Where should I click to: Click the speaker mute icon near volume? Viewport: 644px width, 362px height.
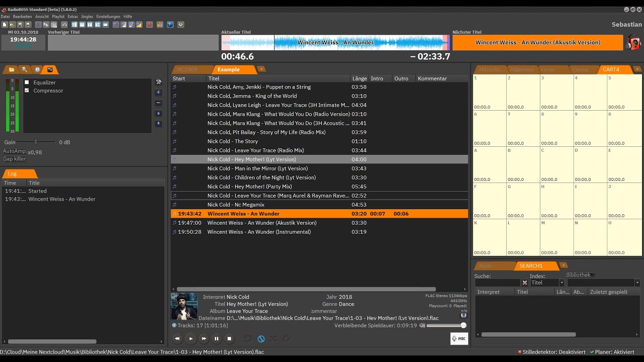click(423, 326)
